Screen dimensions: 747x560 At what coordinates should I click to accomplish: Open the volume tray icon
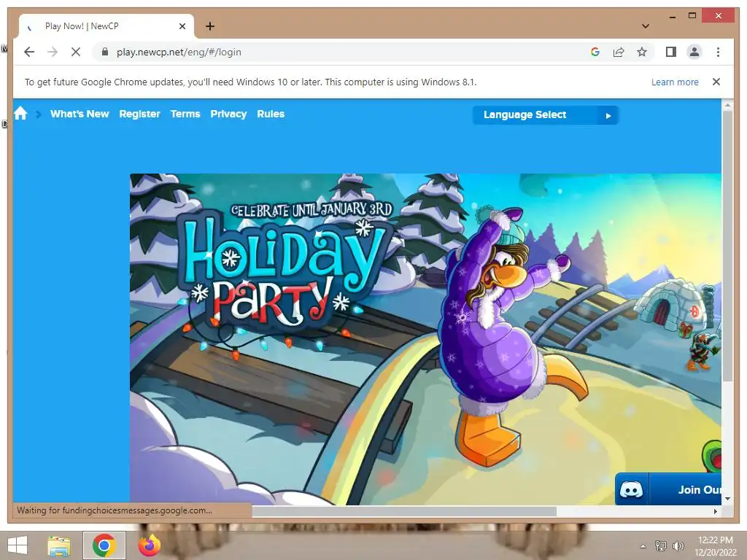click(x=678, y=545)
